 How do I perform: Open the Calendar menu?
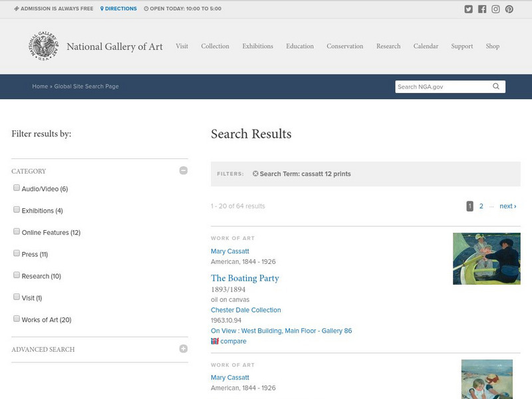[x=426, y=46]
